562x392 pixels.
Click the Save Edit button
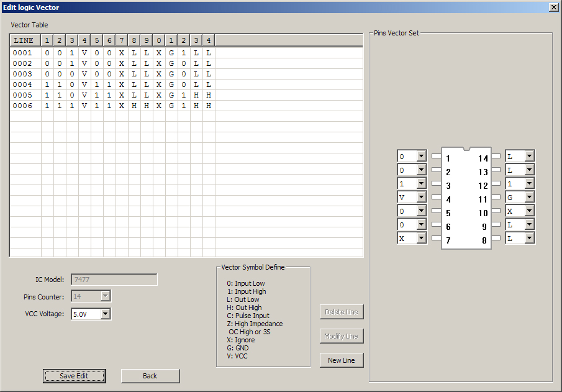[75, 376]
